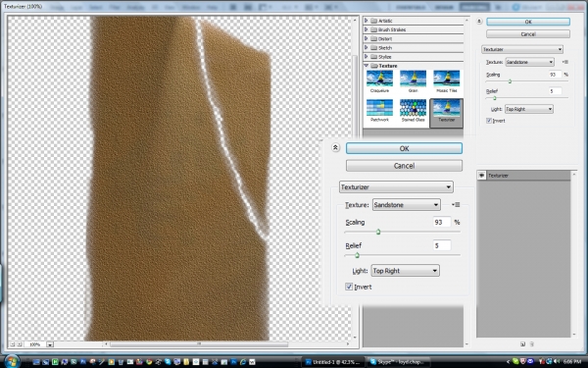Screen dimensions: 588x368
Task: Click the preview vertical scroll down arrow
Action: coord(355,338)
